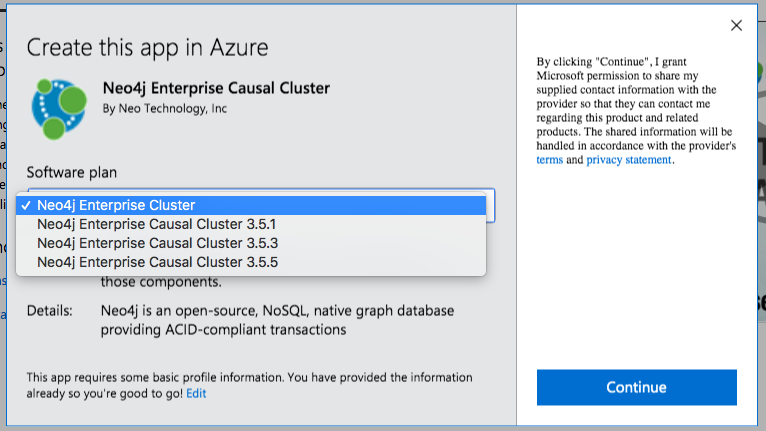Viewport: 766px width, 431px height.
Task: Pick Neo4j Enterprise Causal Cluster 3.5.3 plan
Action: point(157,243)
